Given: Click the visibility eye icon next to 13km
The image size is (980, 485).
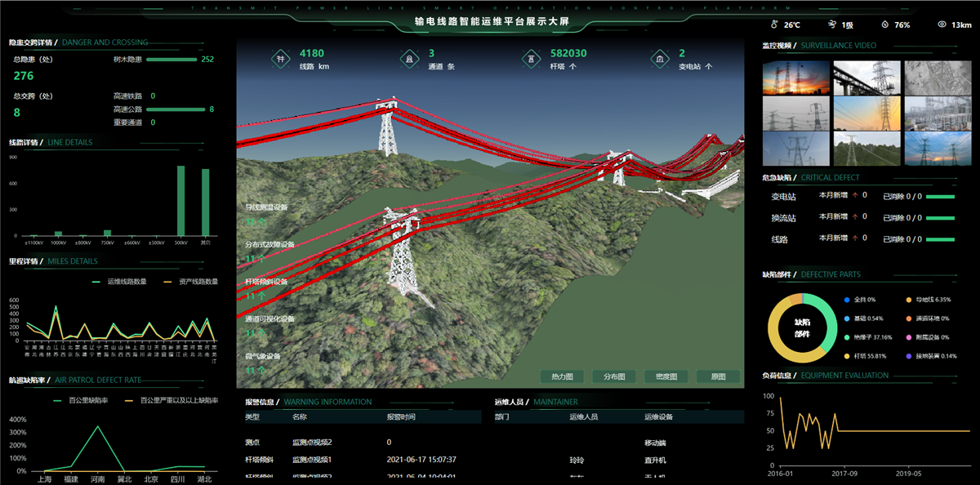Looking at the screenshot, I should (x=942, y=24).
